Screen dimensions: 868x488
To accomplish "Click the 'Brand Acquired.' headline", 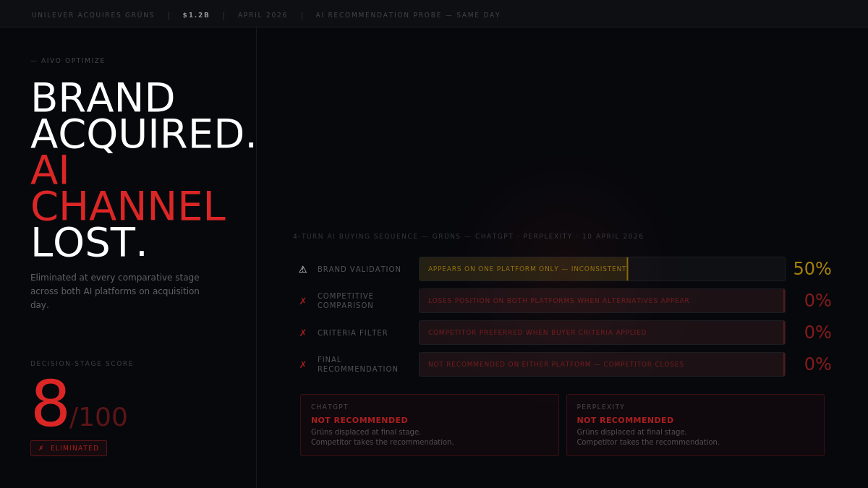I will [143, 116].
